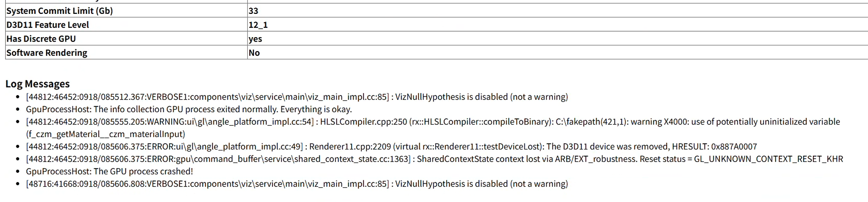The image size is (868, 202).
Task: Click the "12_1" feature level value
Action: pyautogui.click(x=258, y=25)
